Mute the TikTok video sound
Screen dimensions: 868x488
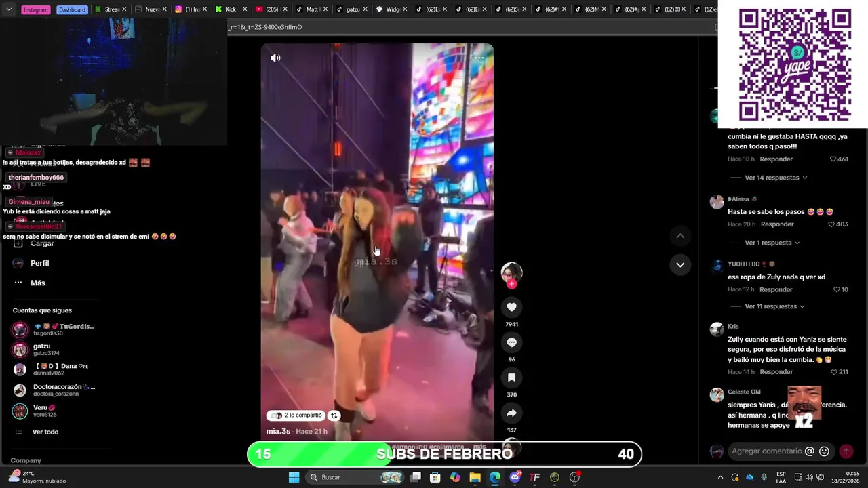coord(275,58)
